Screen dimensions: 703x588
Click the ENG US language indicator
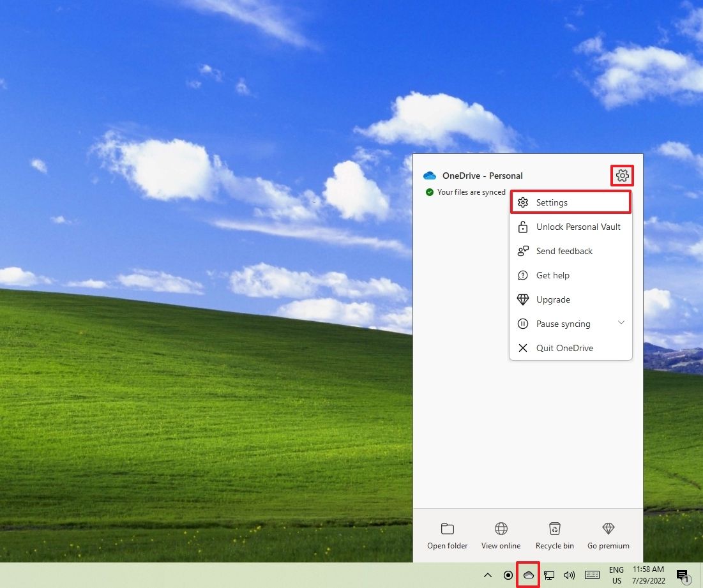point(616,575)
